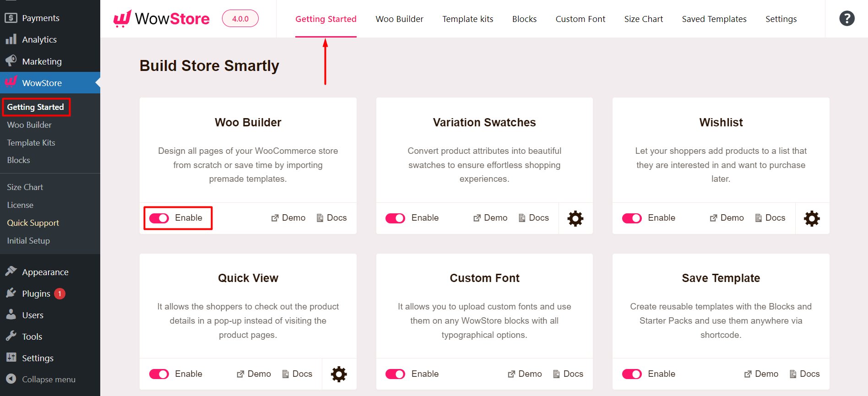Open the Blocks tab
The width and height of the screenshot is (868, 396).
(524, 19)
